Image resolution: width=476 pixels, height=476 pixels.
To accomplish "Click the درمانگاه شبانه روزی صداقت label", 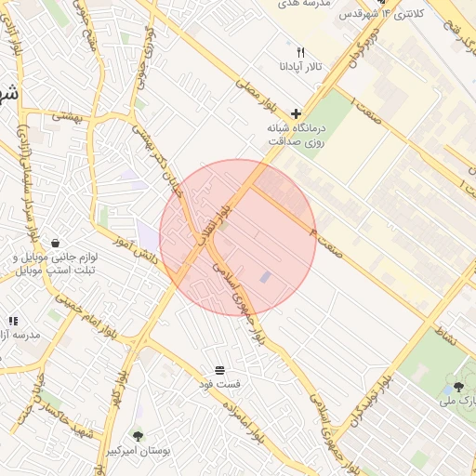I will (297, 135).
